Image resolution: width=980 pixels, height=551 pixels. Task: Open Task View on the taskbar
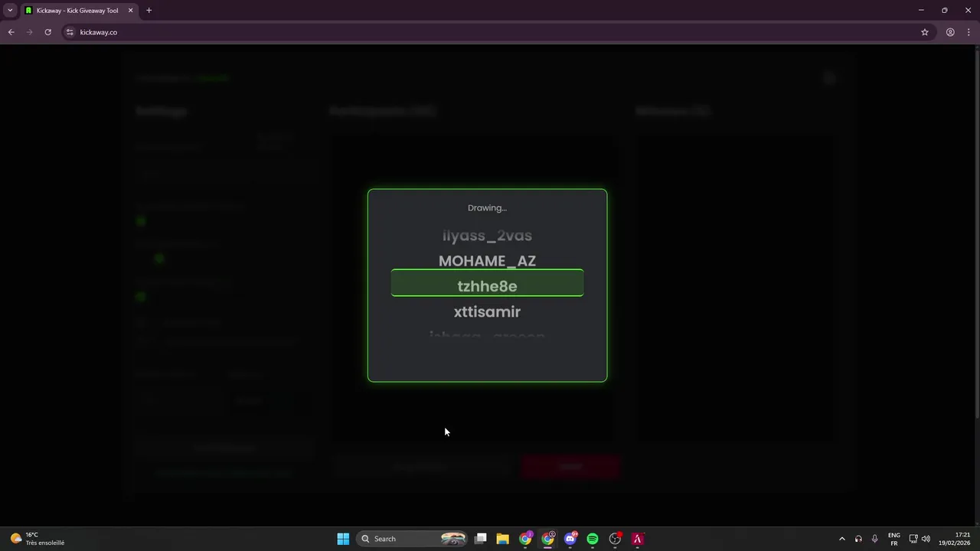pos(480,539)
